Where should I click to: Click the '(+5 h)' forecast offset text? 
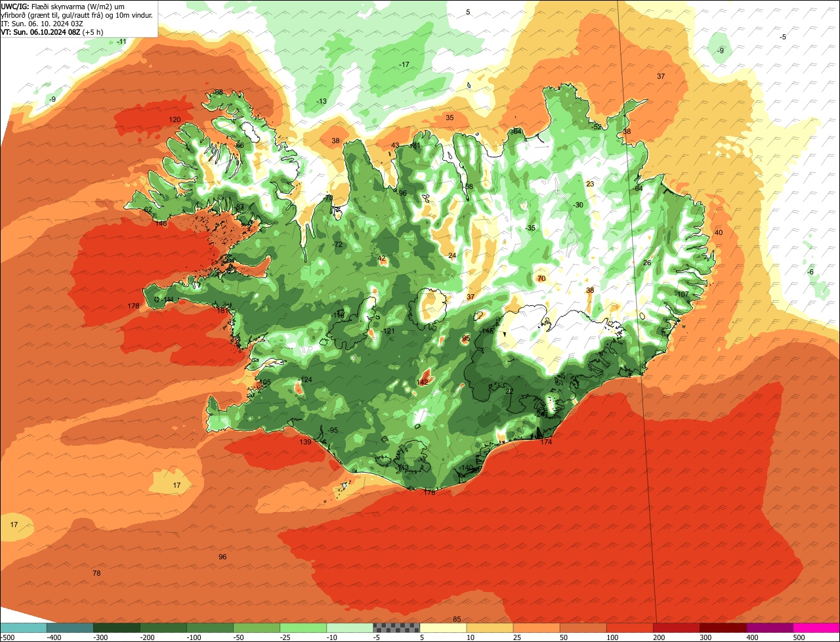tap(93, 31)
